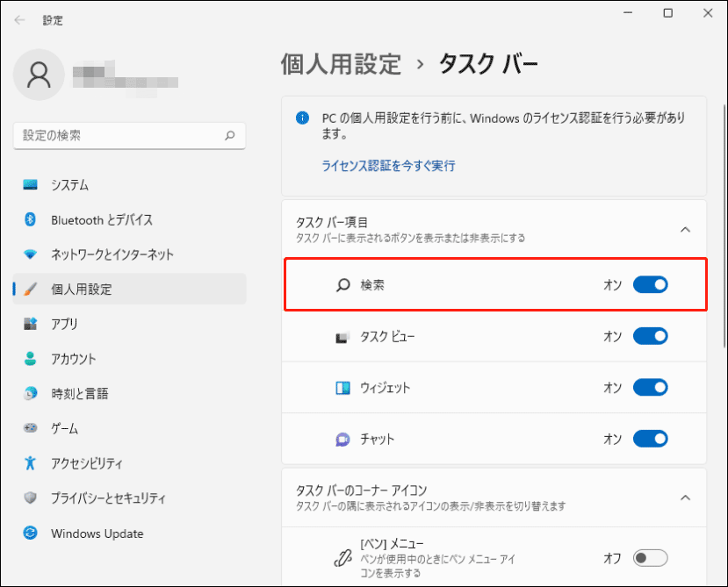Open アクセシビリティ settings category
Image resolution: width=728 pixels, height=587 pixels.
coord(130,463)
